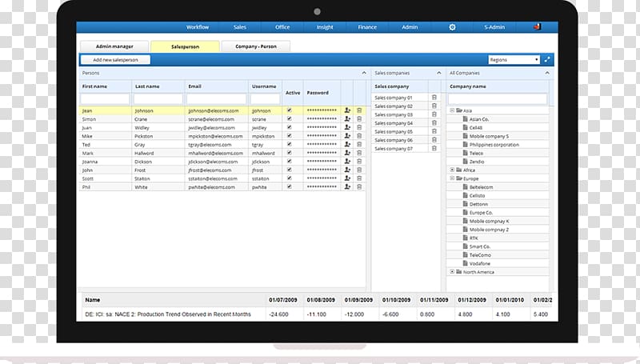The width and height of the screenshot is (640, 364).
Task: Toggle Active checkbox for Scott Staiton
Action: click(x=290, y=178)
